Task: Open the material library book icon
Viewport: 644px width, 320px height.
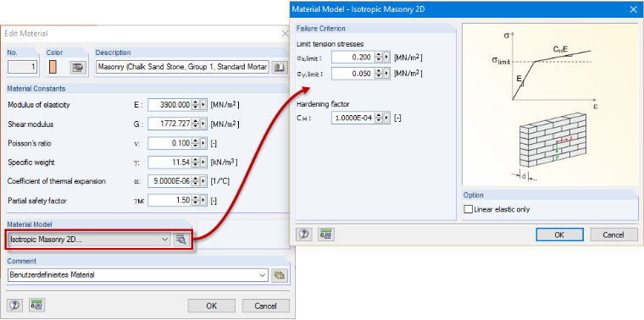Action: click(x=280, y=67)
